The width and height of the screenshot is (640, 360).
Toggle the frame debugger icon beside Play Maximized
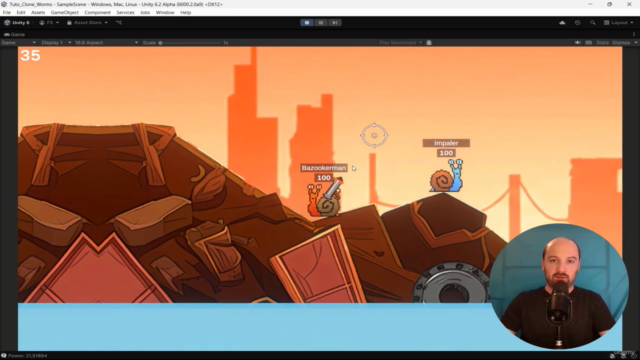click(x=429, y=42)
